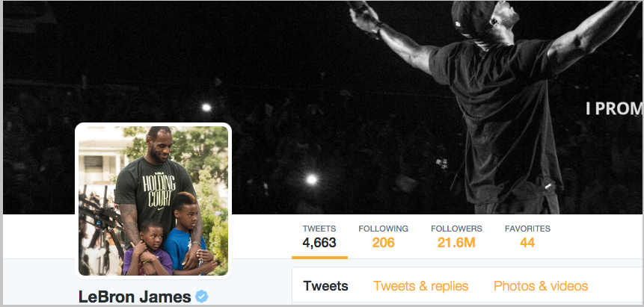The height and width of the screenshot is (307, 644).
Task: Switch to Tweets & replies tab
Action: pos(420,286)
